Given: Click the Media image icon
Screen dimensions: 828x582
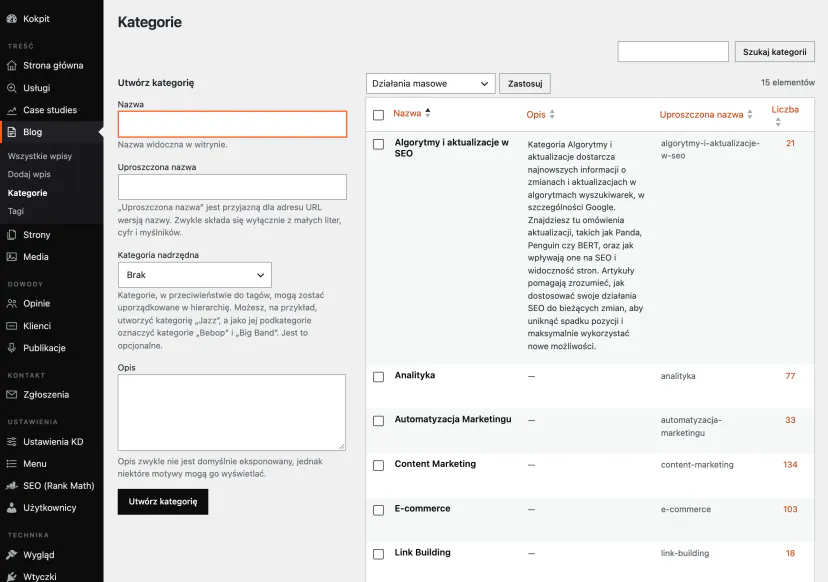Looking at the screenshot, I should (x=12, y=257).
